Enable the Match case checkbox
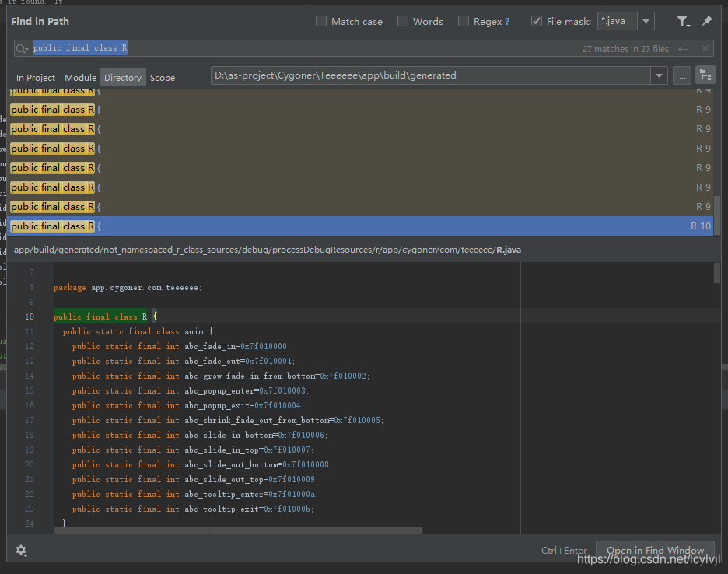The width and height of the screenshot is (728, 574). point(321,21)
